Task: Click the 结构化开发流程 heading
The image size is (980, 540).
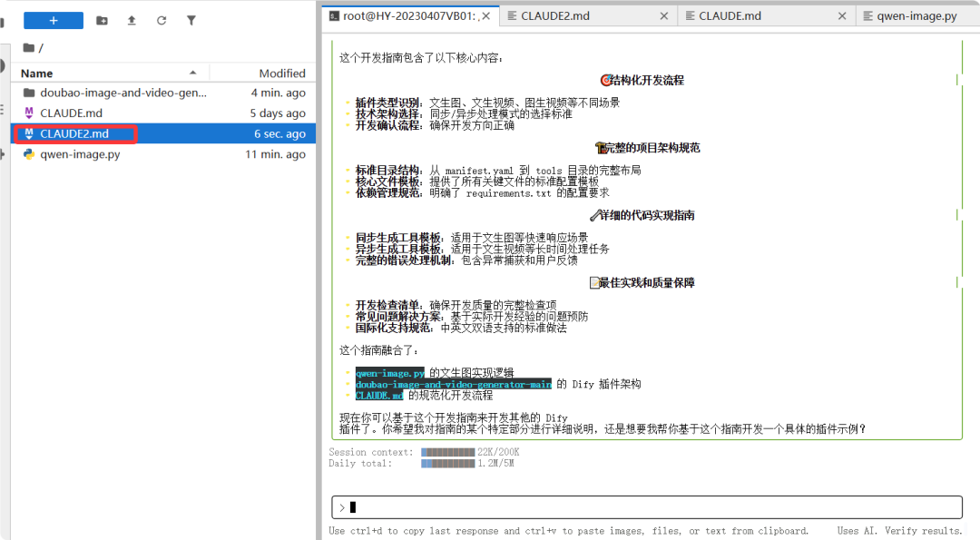Action: coord(642,80)
